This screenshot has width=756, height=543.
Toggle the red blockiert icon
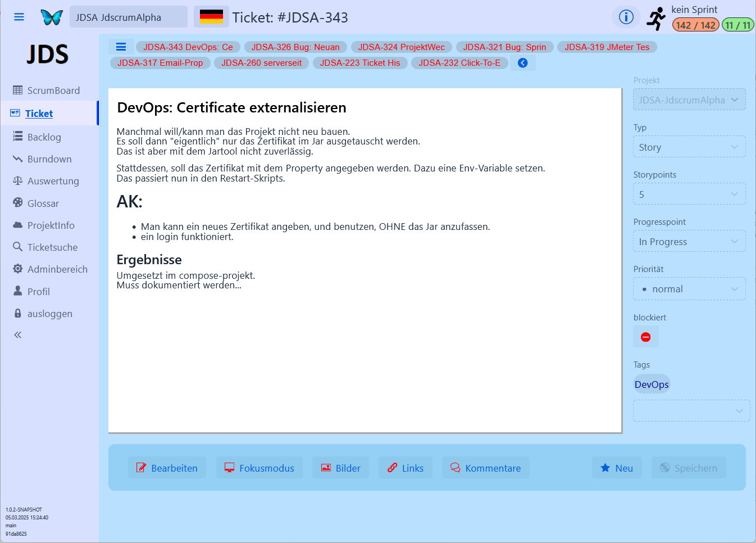coord(646,337)
